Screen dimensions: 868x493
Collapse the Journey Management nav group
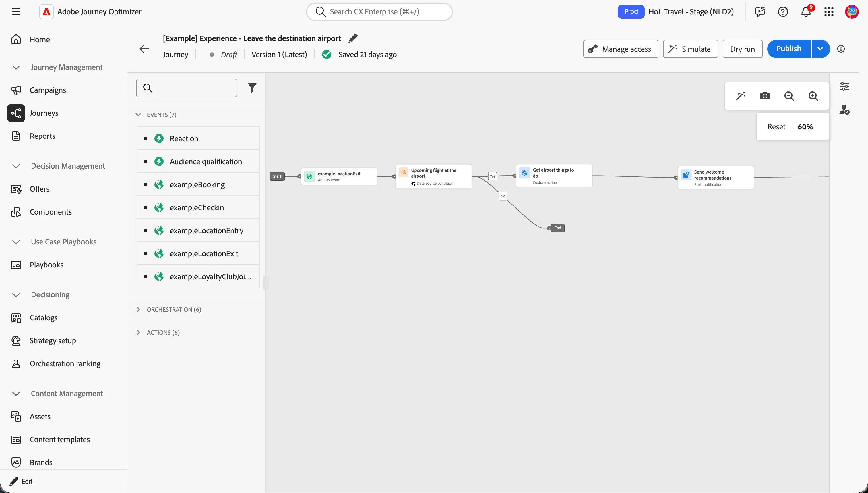tap(16, 67)
